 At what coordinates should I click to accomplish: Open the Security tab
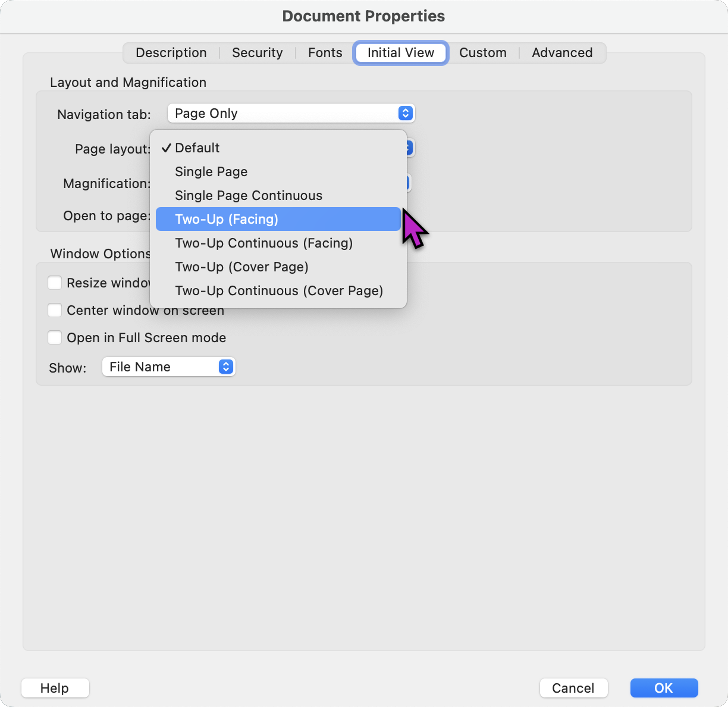[257, 52]
